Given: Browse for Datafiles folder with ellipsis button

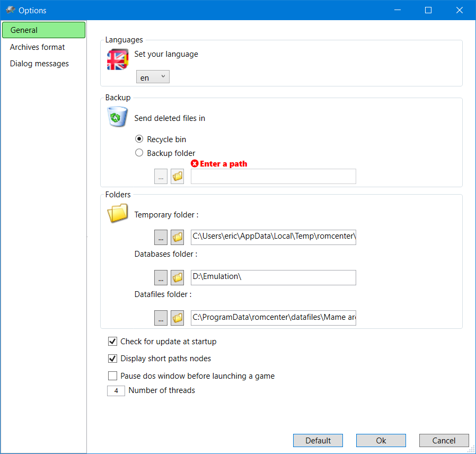Looking at the screenshot, I should [161, 318].
